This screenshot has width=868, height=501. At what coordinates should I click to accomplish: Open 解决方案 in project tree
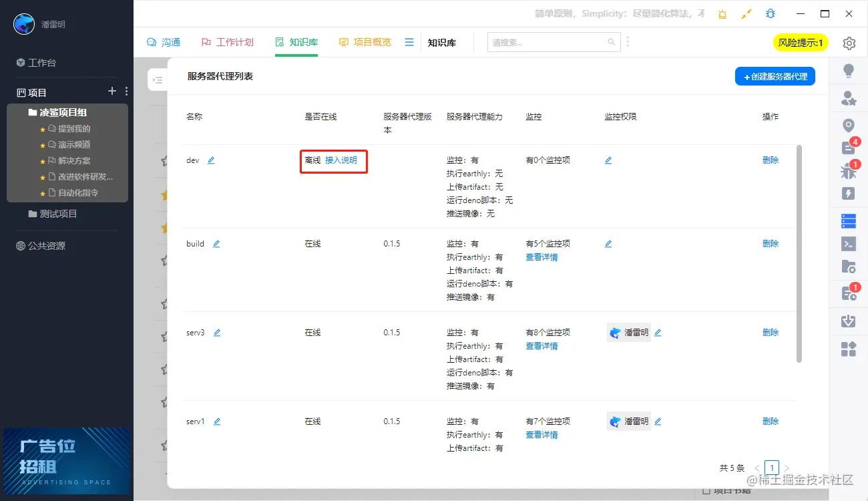pos(69,161)
